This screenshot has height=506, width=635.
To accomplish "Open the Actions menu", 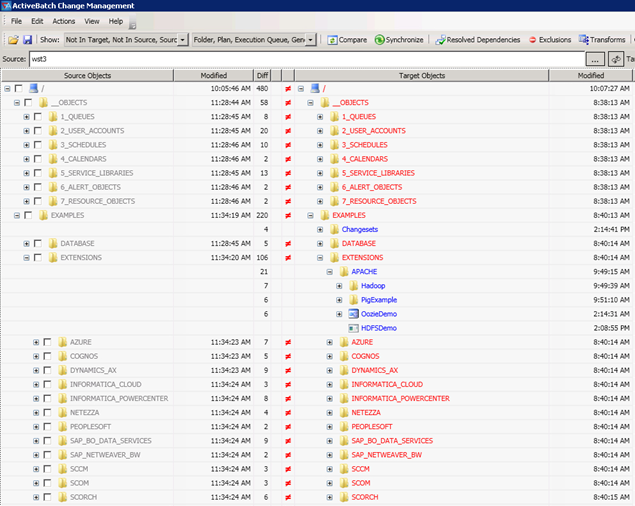I will (x=63, y=20).
